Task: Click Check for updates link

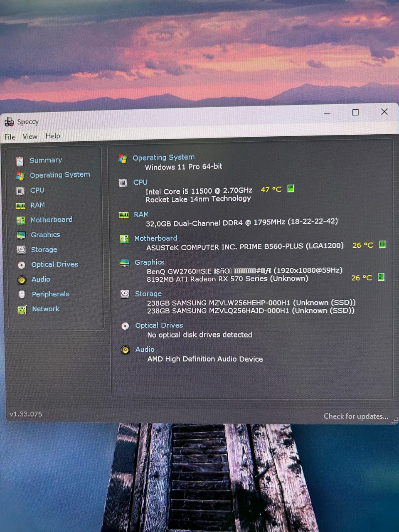Action: pos(356,416)
